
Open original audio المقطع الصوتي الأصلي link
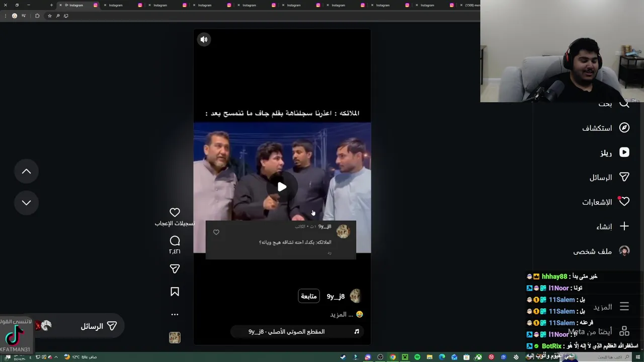(x=286, y=331)
